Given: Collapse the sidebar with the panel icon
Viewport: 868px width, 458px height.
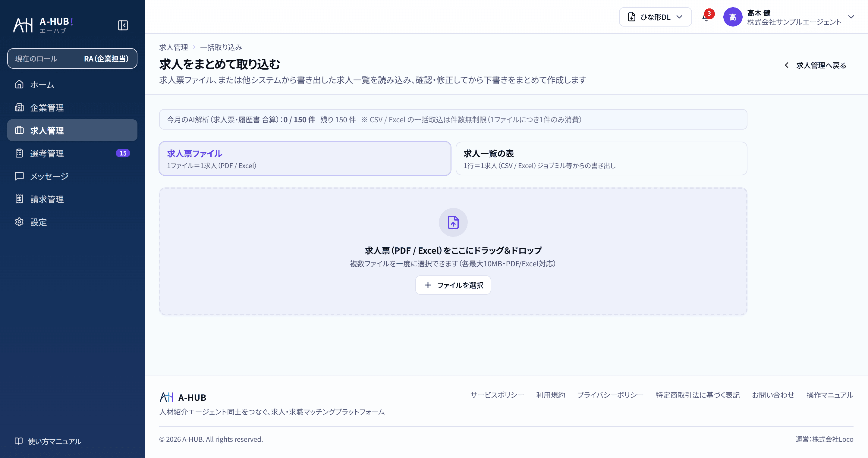Looking at the screenshot, I should click(123, 25).
